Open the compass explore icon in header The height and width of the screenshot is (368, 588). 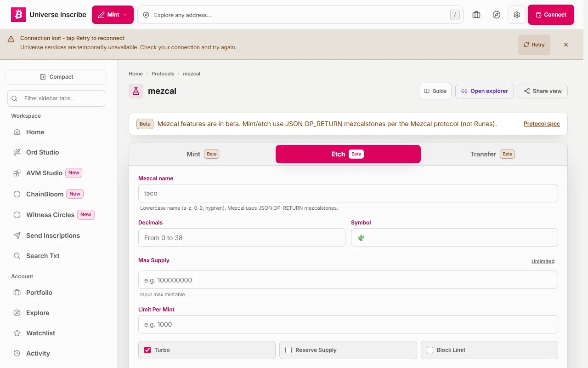(497, 15)
